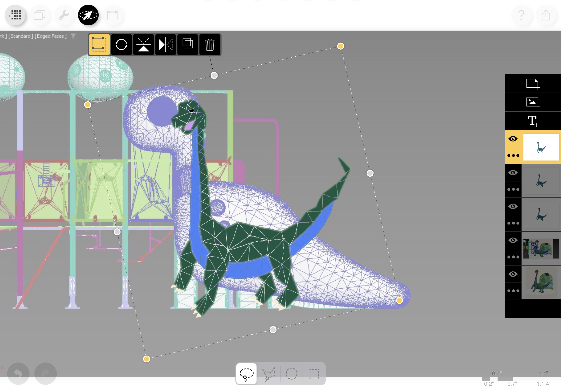The width and height of the screenshot is (561, 392).
Task: Add a new text layer
Action: coord(533,121)
